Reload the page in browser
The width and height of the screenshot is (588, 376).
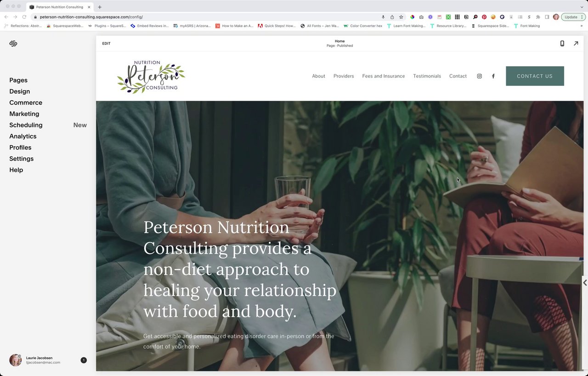coord(24,17)
